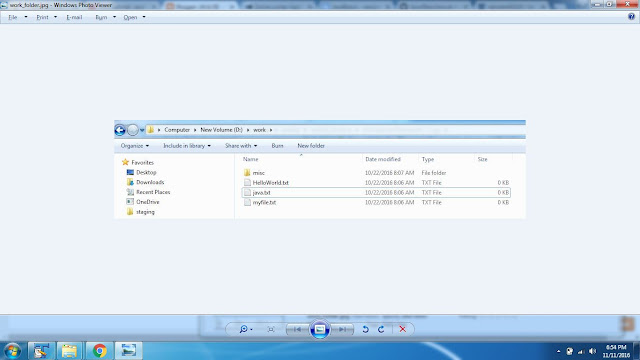The image size is (640, 360).
Task: Click the Photo Viewer taskbar icon
Action: point(129,351)
